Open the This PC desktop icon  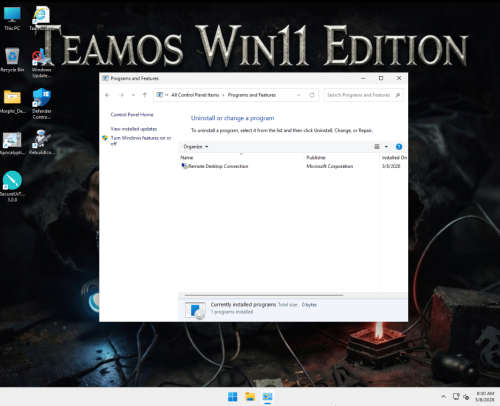pyautogui.click(x=12, y=19)
